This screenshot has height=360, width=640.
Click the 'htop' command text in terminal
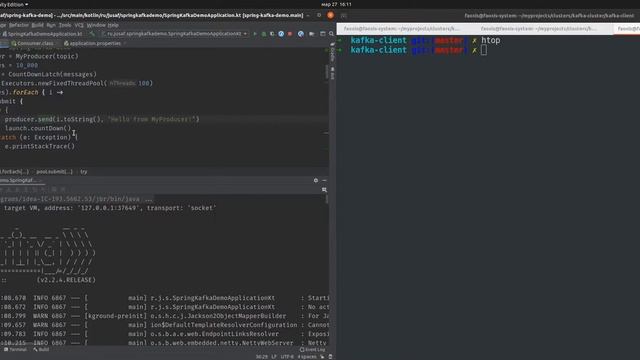pos(490,40)
